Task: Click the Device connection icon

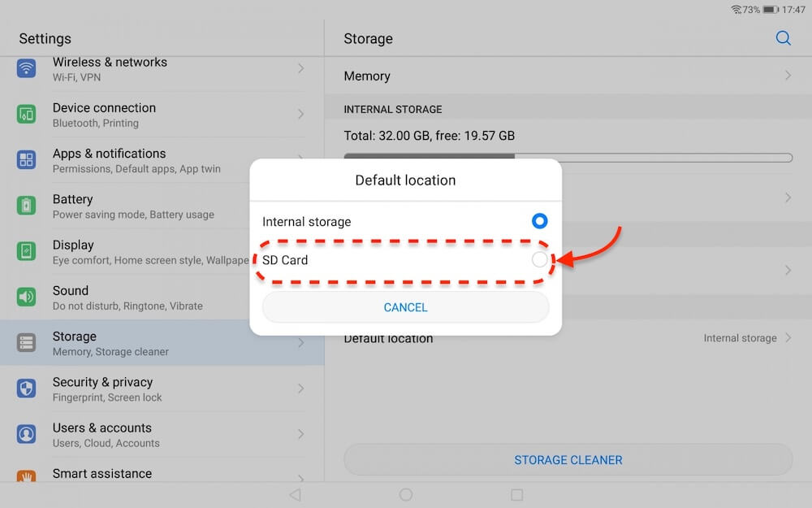Action: tap(27, 114)
